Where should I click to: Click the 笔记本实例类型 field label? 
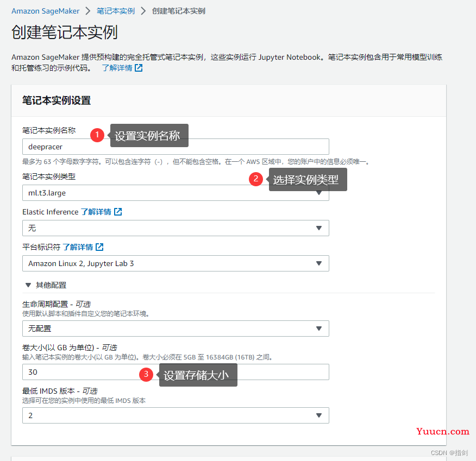[49, 176]
